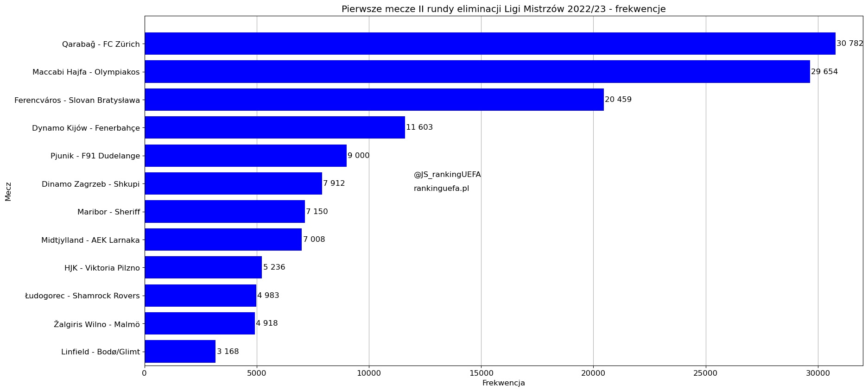868x391 pixels.
Task: Click the chart title about Ligi Mistrzów frekwencje
Action: pyautogui.click(x=503, y=9)
